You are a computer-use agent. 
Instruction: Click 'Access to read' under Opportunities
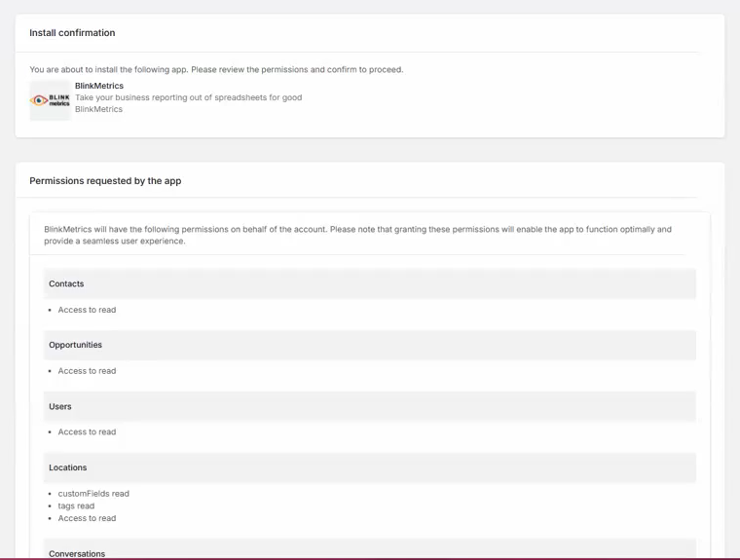pyautogui.click(x=87, y=371)
